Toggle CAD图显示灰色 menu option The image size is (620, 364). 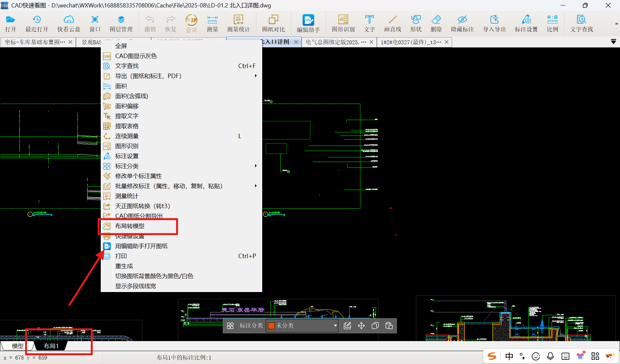[136, 56]
